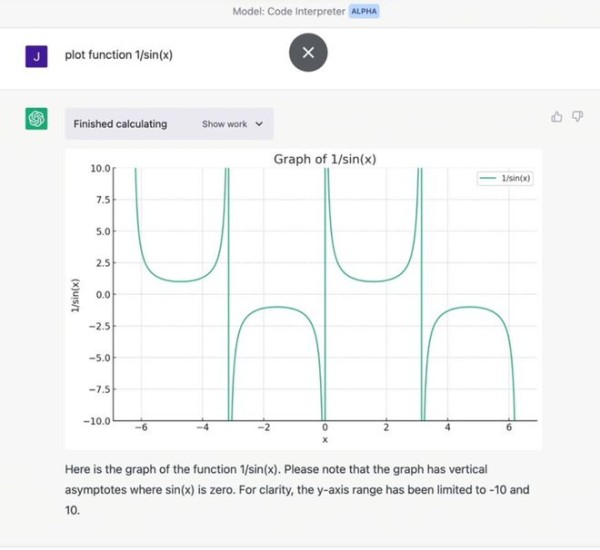This screenshot has width=600, height=550.
Task: Click the user prompt 'plot function 1/sin(x)'
Action: click(119, 55)
